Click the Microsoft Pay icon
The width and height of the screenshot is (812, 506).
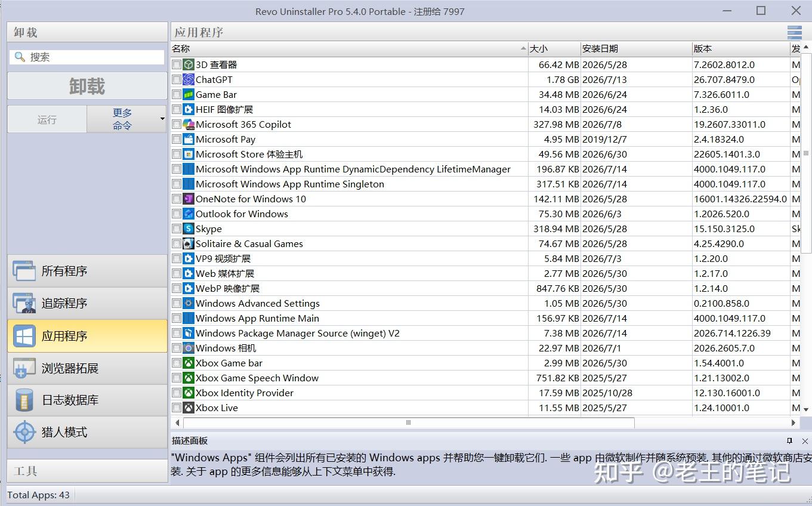point(189,139)
